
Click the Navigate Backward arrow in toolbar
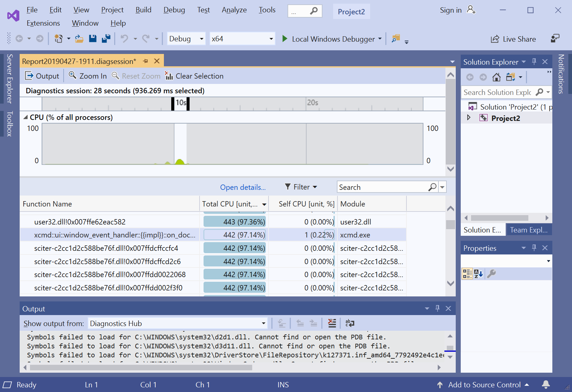pyautogui.click(x=19, y=39)
